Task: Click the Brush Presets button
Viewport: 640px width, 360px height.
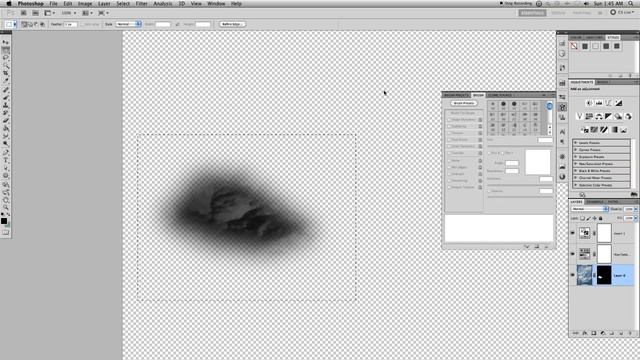Action: (x=464, y=103)
